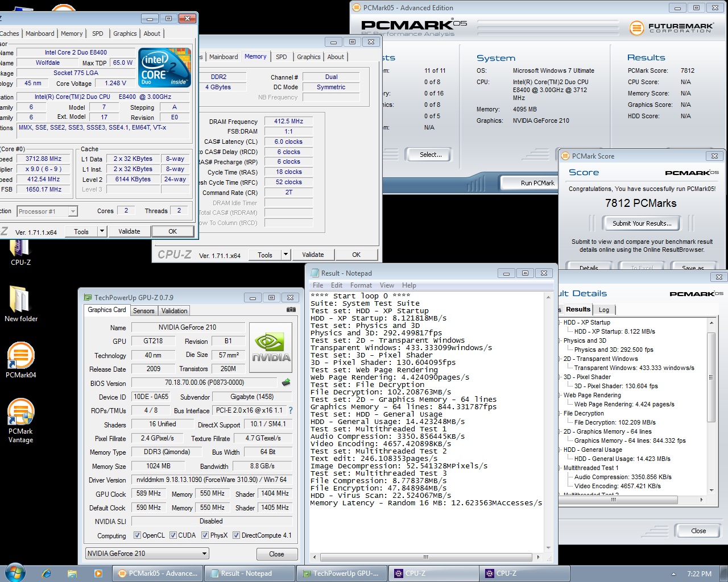Toggle the DirectCompute 4.1 checkbox

click(237, 535)
